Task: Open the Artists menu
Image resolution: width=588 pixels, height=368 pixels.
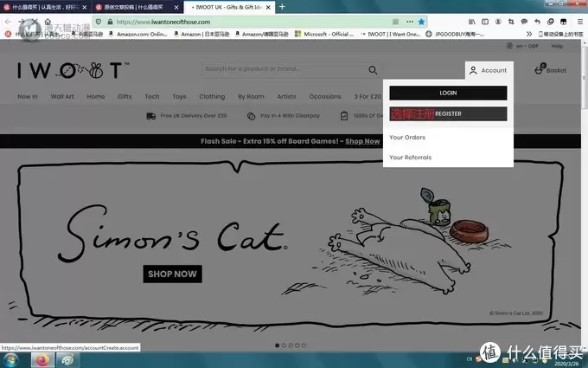Action: point(286,96)
